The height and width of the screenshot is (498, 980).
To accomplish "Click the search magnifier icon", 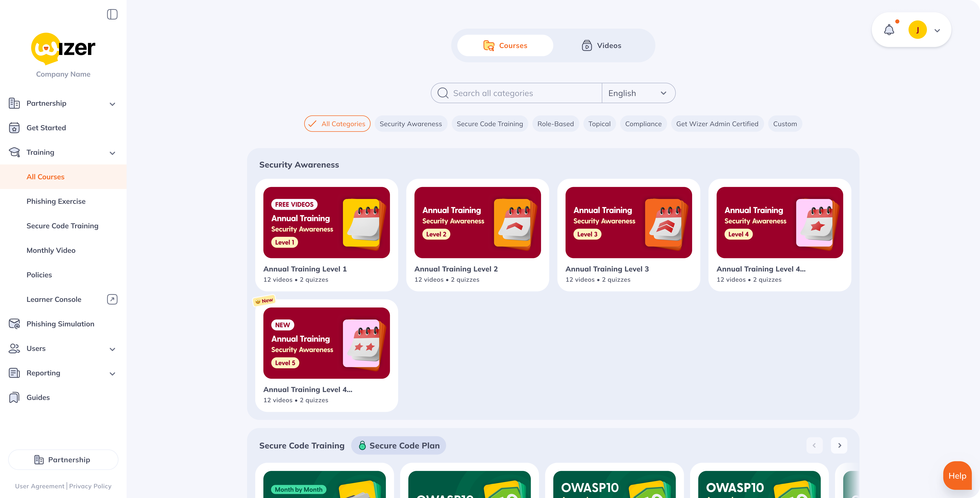I will coord(443,93).
